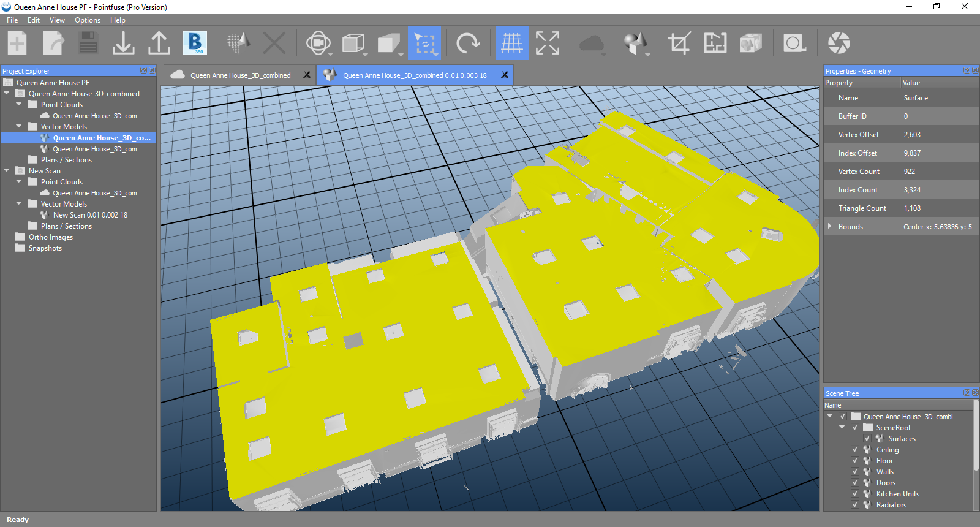
Task: Collapse the New Scan tree node
Action: pos(7,171)
